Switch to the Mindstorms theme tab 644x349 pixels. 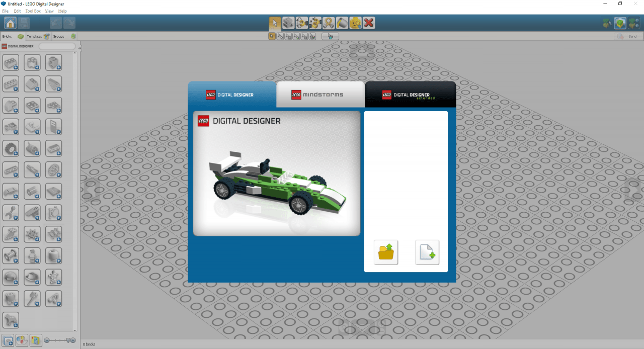click(x=320, y=95)
